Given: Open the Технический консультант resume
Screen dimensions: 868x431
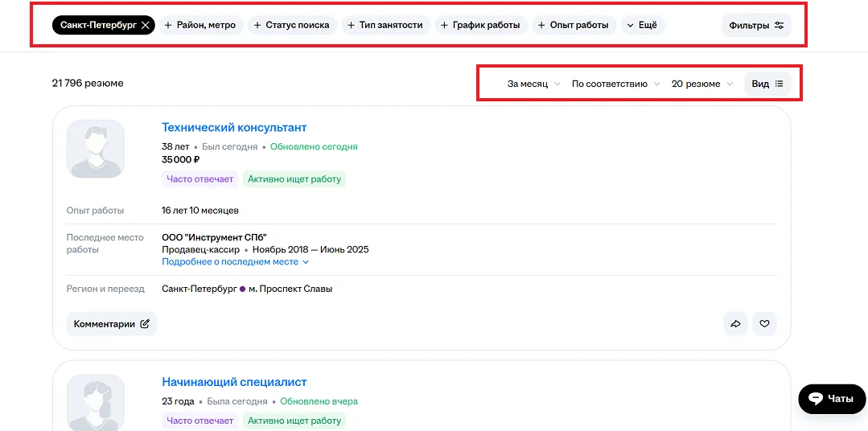Looking at the screenshot, I should click(234, 127).
